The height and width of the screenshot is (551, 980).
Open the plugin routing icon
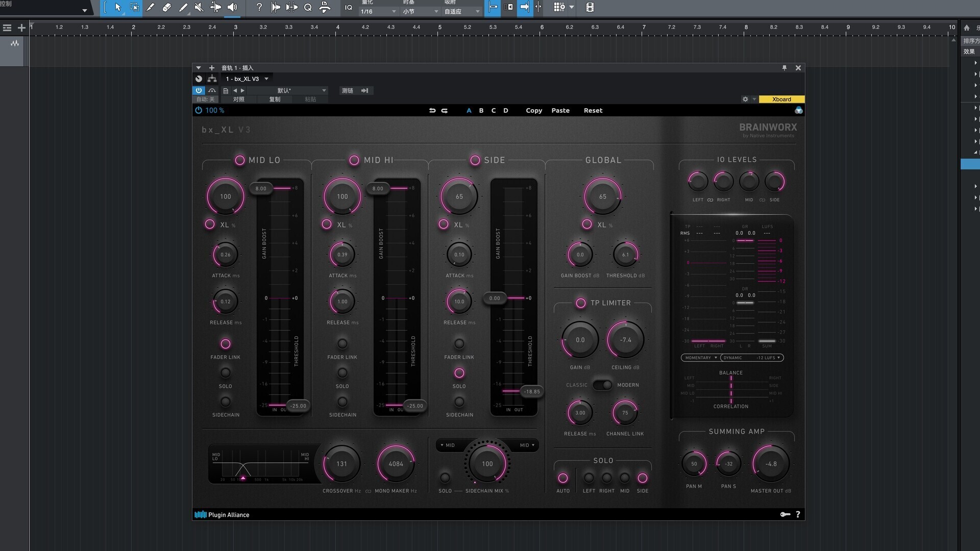point(212,79)
